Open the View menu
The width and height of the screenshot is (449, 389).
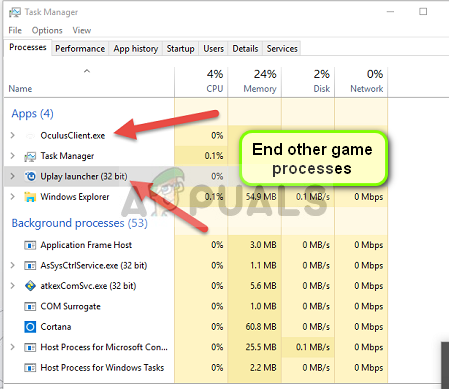[x=82, y=30]
